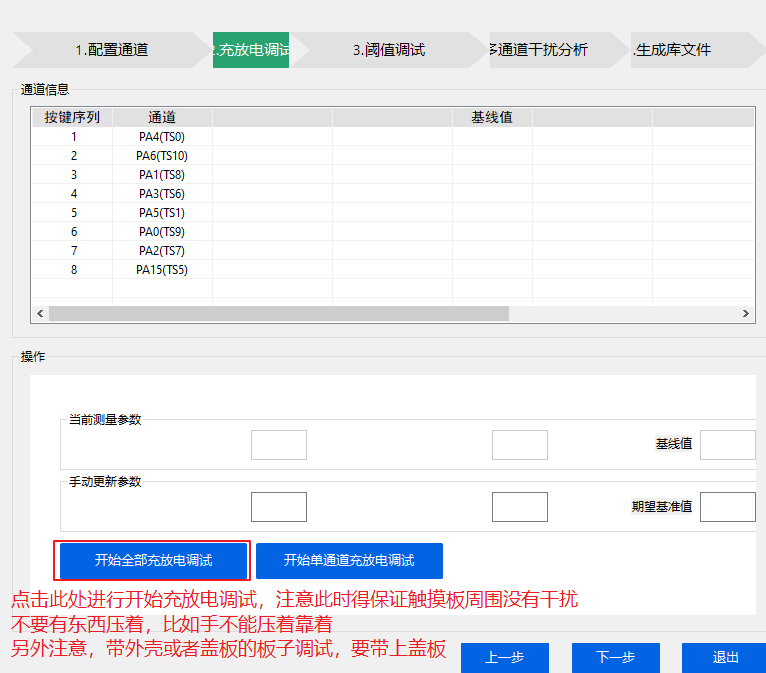Screen dimensions: 766x673
Task: Click the 基线值 input field
Action: coord(728,445)
